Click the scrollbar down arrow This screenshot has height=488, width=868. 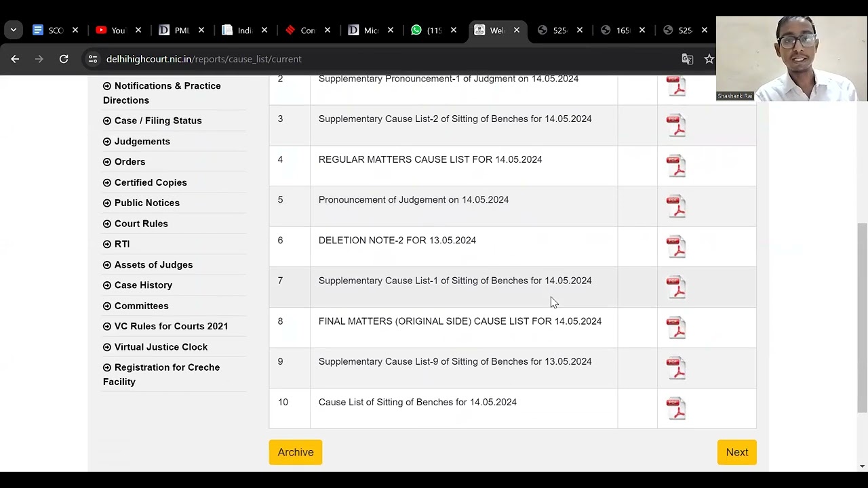click(862, 466)
